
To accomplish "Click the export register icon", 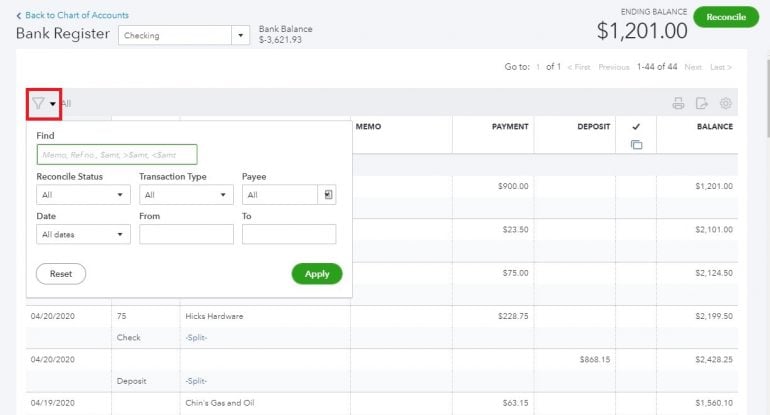I will 702,103.
